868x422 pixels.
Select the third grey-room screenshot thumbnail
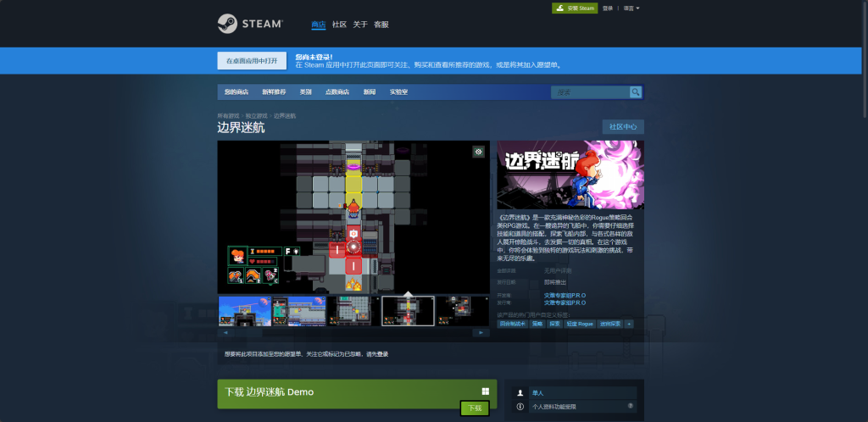click(x=353, y=311)
